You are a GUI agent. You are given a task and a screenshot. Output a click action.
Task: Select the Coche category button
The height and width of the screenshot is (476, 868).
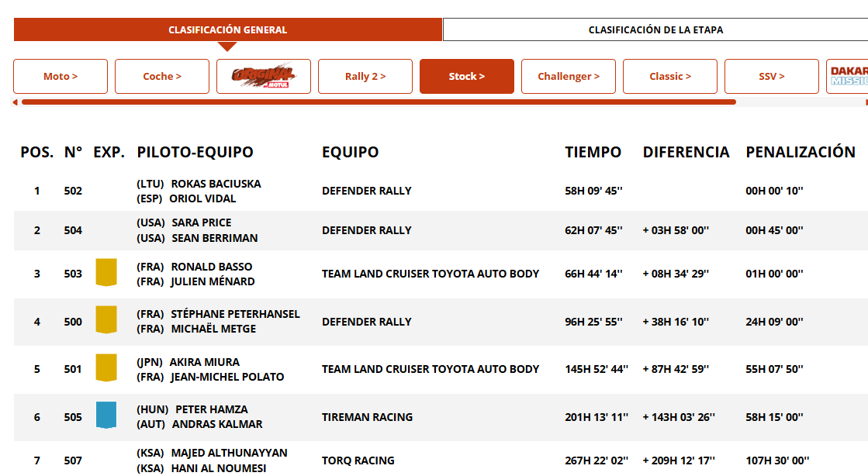tap(162, 77)
